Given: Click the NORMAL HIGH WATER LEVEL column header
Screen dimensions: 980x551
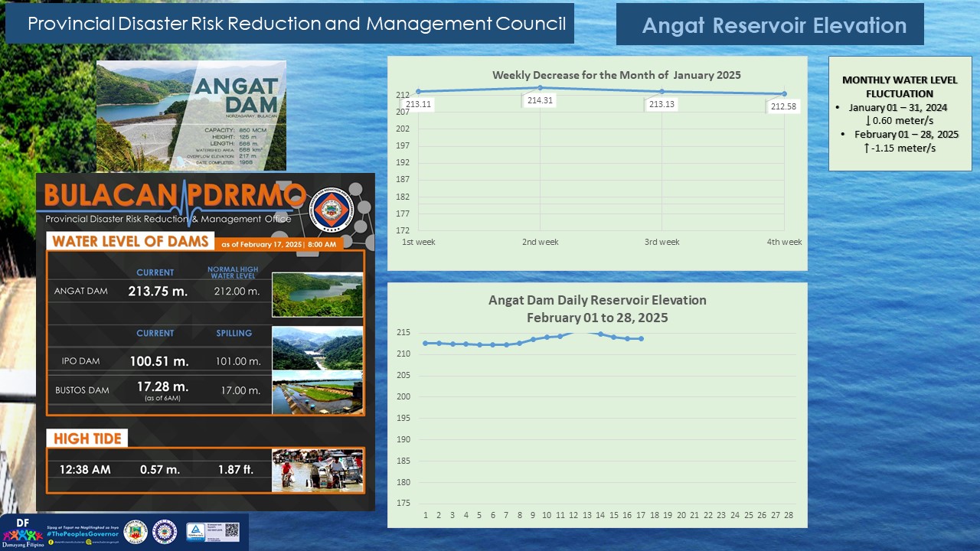Looking at the screenshot, I should [233, 272].
